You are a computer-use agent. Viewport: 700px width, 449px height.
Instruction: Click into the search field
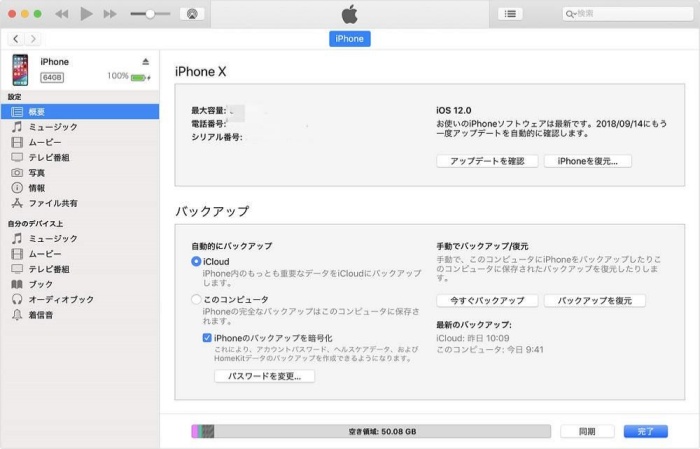(628, 14)
